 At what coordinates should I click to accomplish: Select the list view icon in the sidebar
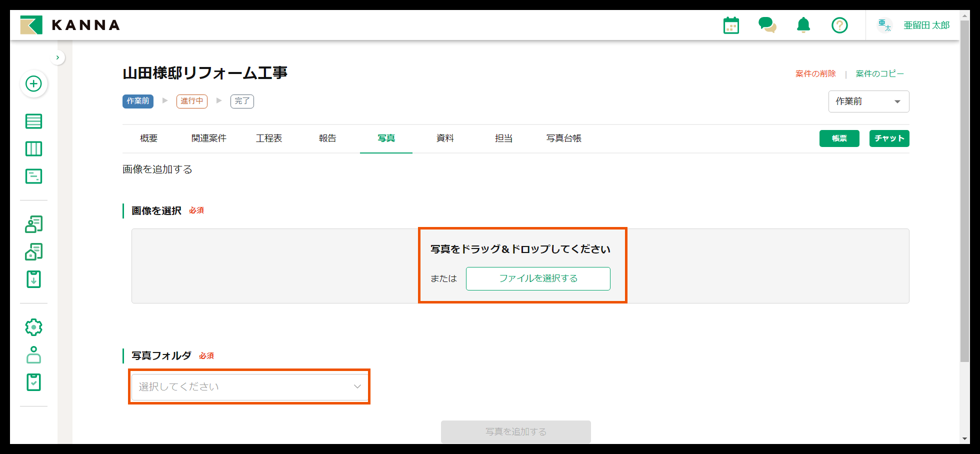33,121
